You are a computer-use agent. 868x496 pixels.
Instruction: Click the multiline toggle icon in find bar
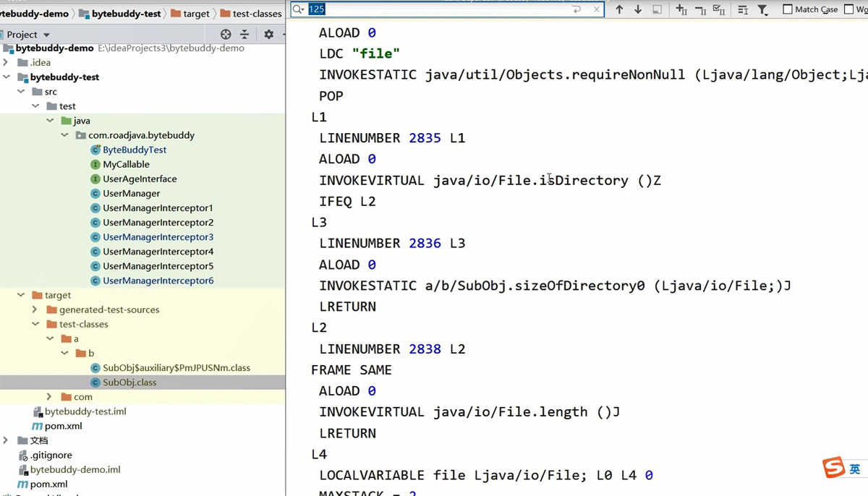click(x=744, y=9)
